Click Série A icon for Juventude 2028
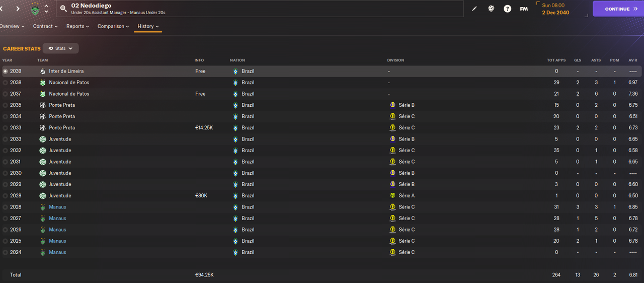Image resolution: width=644 pixels, height=283 pixels. click(392, 196)
